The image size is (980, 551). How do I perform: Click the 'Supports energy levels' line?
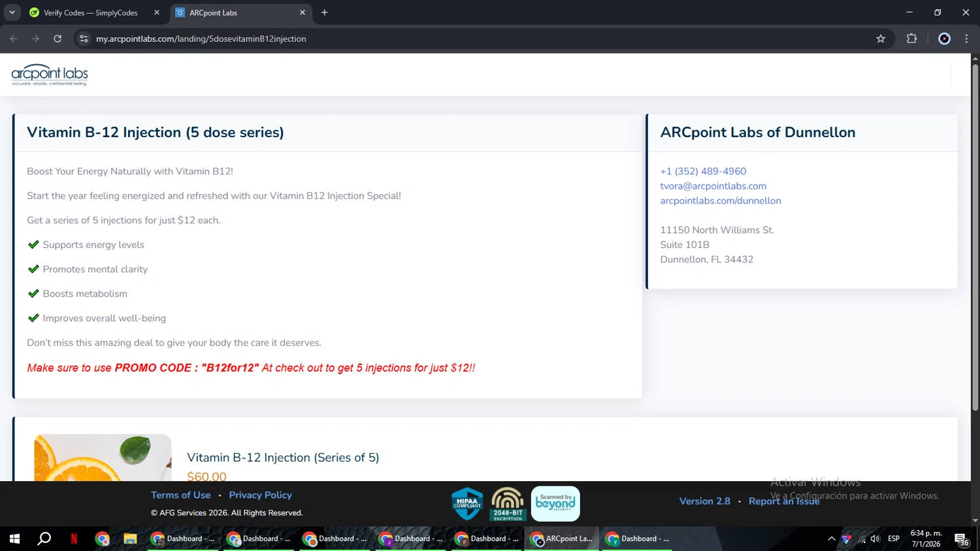(93, 245)
